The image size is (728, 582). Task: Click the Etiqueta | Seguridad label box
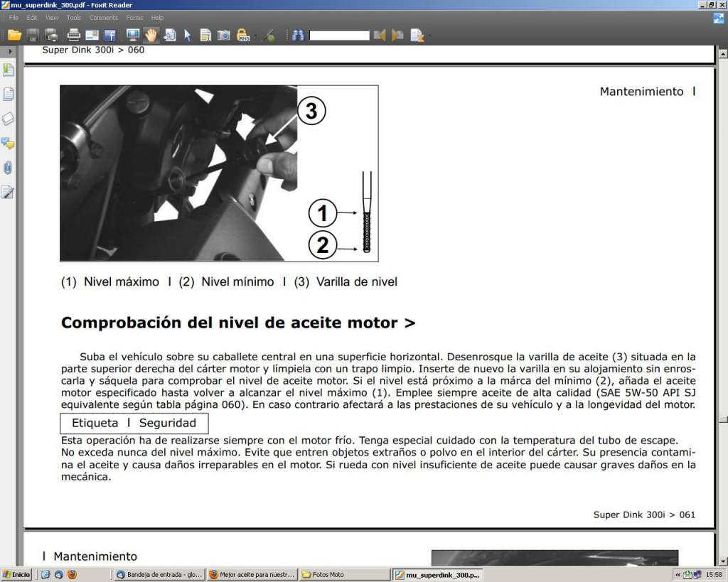(x=134, y=424)
